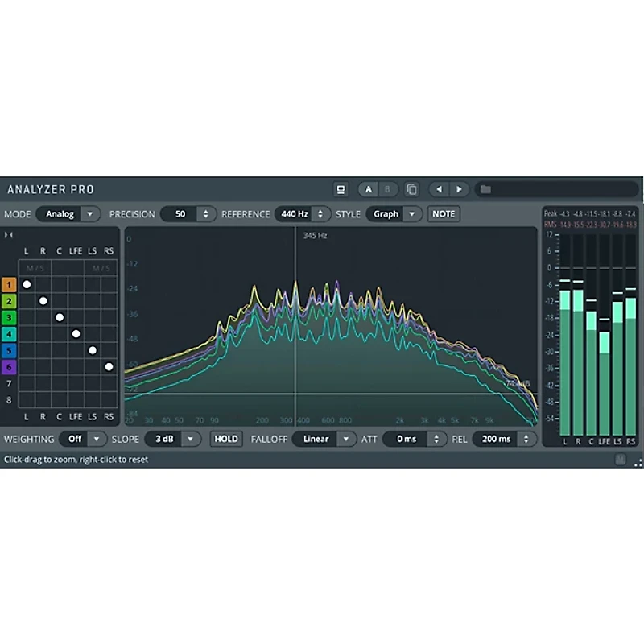The image size is (644, 644).
Task: Click the preset folder icon
Action: point(485,190)
